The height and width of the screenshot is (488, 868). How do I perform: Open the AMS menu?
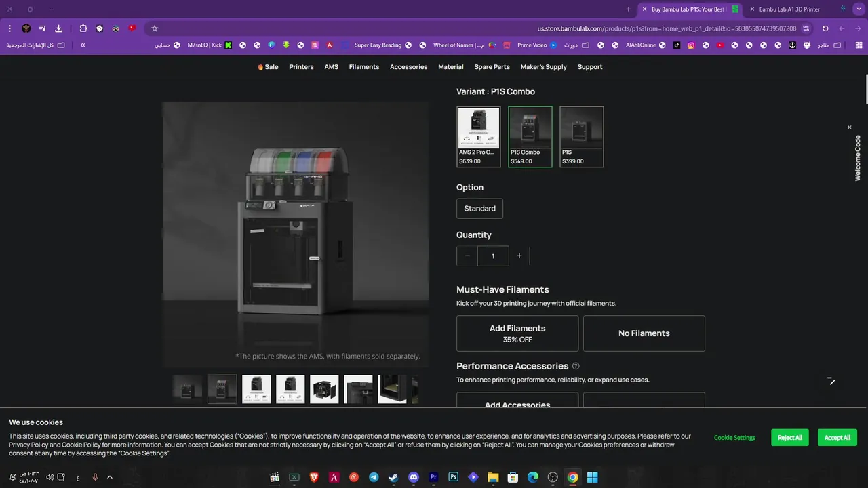pos(331,67)
